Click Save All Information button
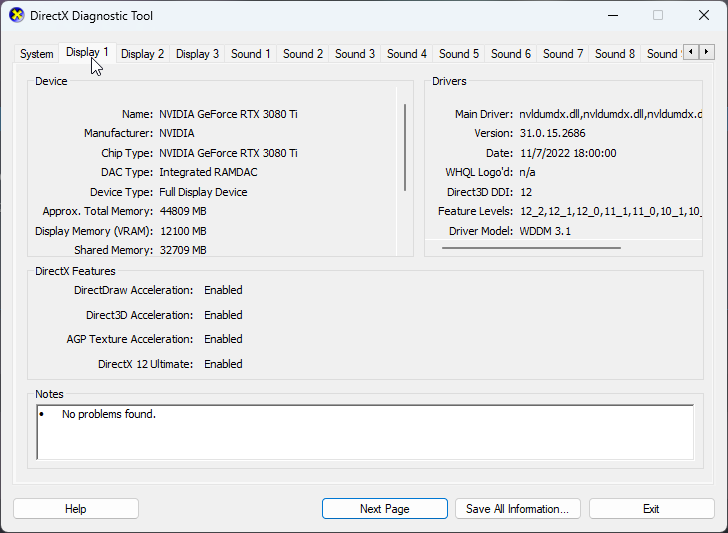The image size is (728, 533). [x=518, y=509]
